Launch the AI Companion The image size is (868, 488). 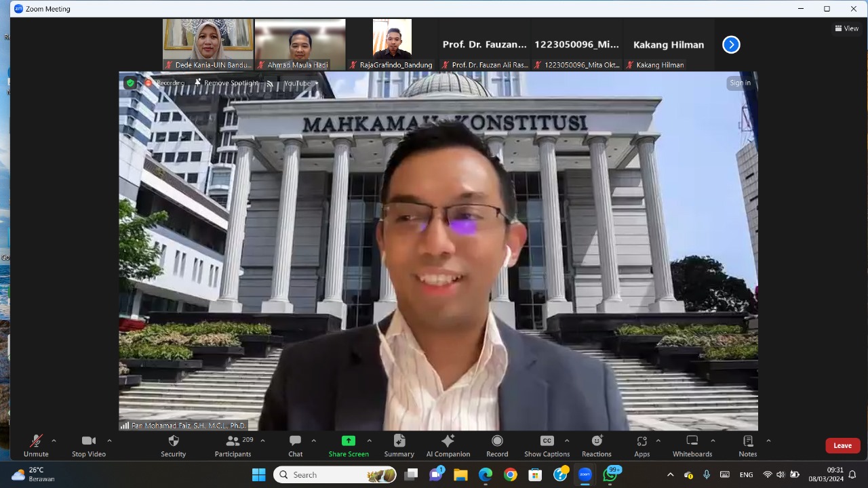[448, 445]
